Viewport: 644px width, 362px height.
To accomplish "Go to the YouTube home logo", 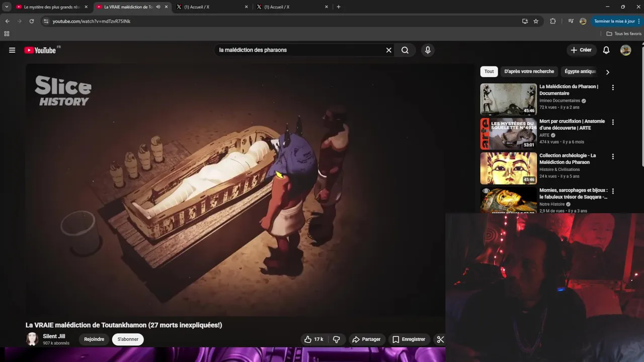I will [x=40, y=50].
